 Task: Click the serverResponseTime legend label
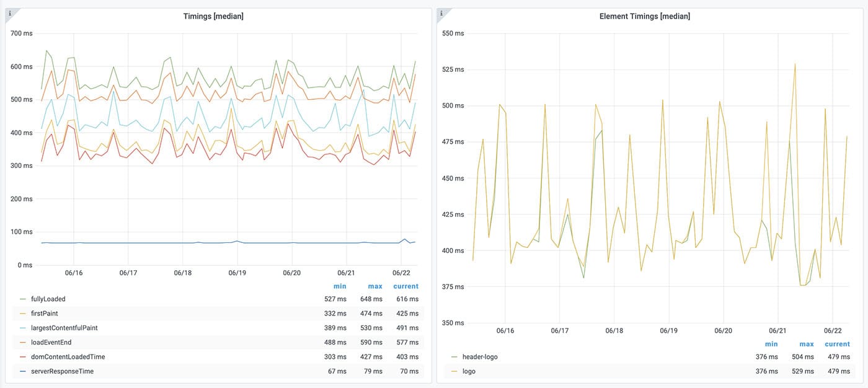(x=62, y=371)
